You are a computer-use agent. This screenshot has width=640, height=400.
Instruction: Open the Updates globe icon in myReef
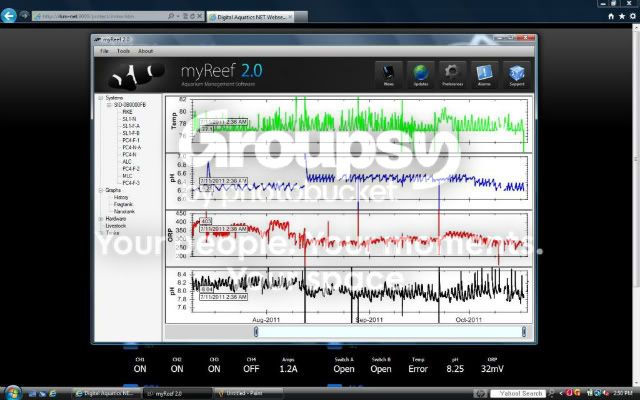[421, 74]
